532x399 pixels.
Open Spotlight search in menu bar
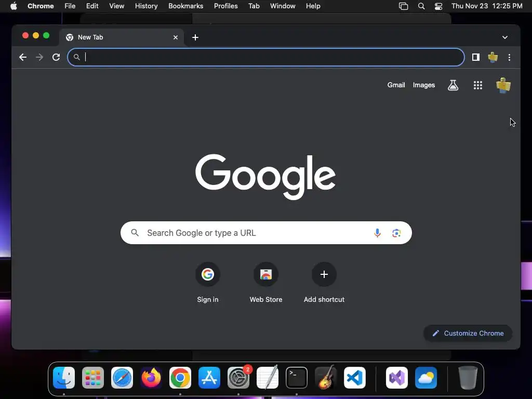coord(421,6)
